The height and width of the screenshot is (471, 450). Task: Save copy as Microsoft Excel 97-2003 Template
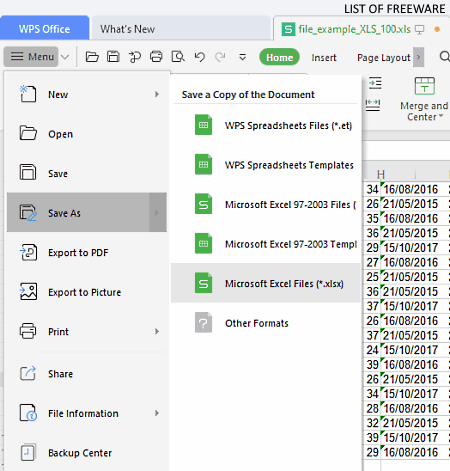pyautogui.click(x=266, y=244)
